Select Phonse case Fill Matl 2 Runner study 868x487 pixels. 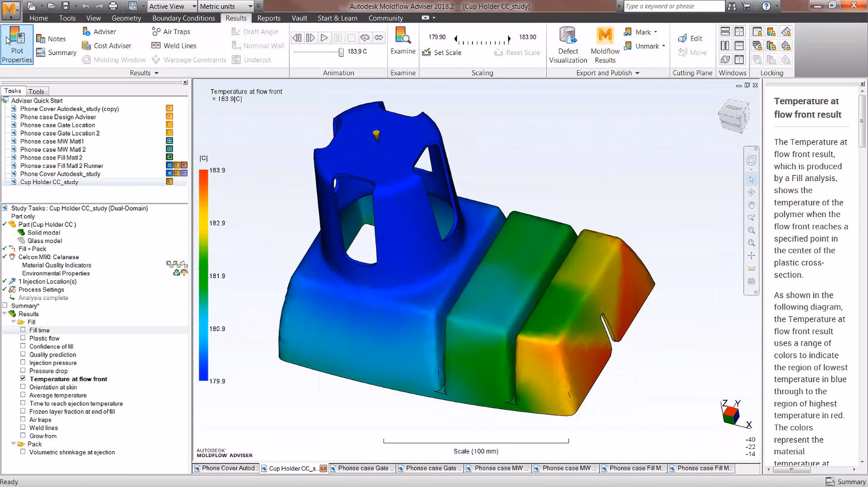(x=61, y=166)
